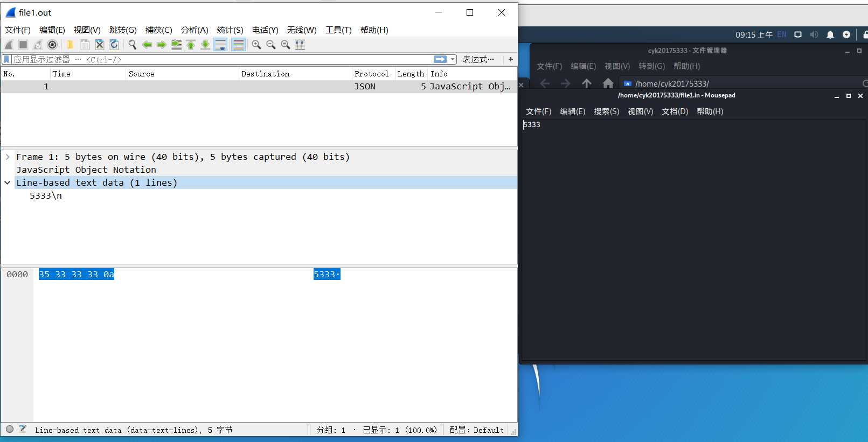Click hex bytes 35 33 33 33 0a
Screen dimensions: 868x442
(77, 275)
